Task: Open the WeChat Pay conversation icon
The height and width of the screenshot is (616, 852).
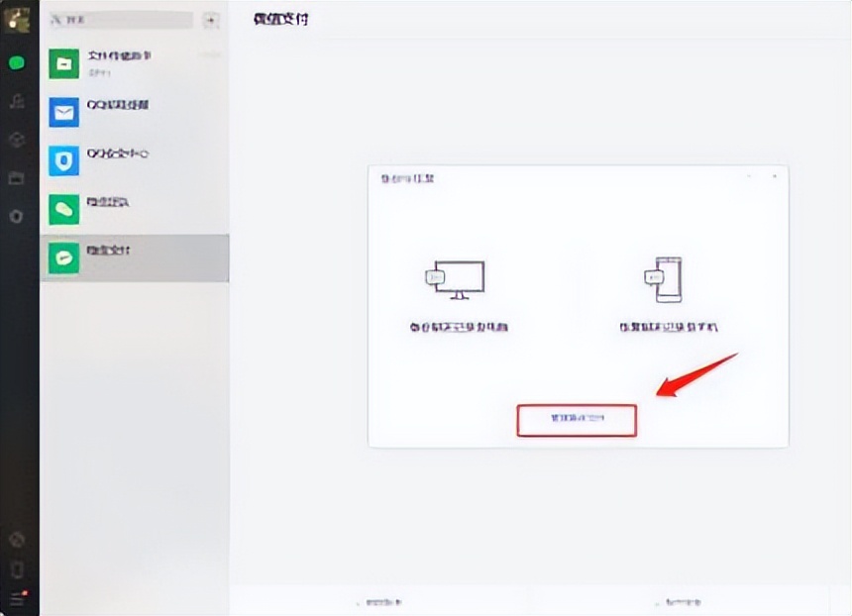Action: (64, 257)
